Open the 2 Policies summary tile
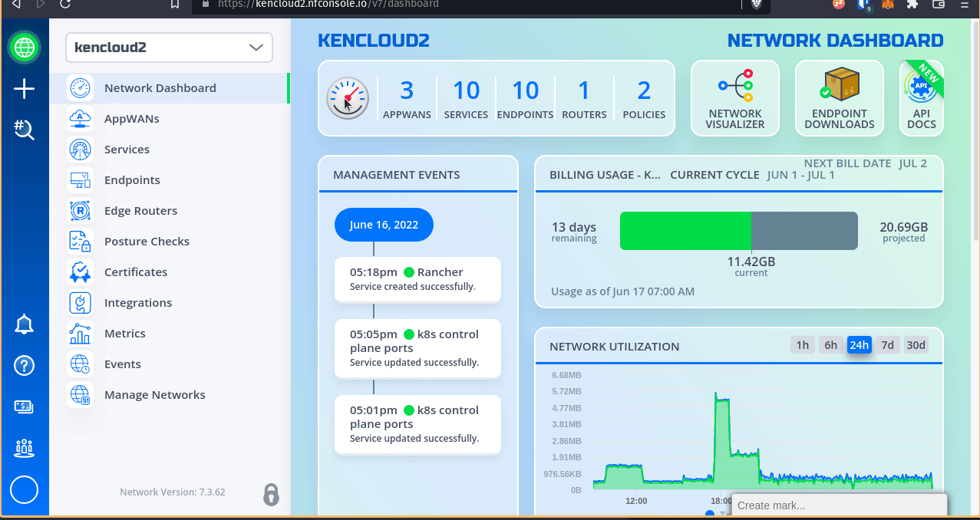 644,98
